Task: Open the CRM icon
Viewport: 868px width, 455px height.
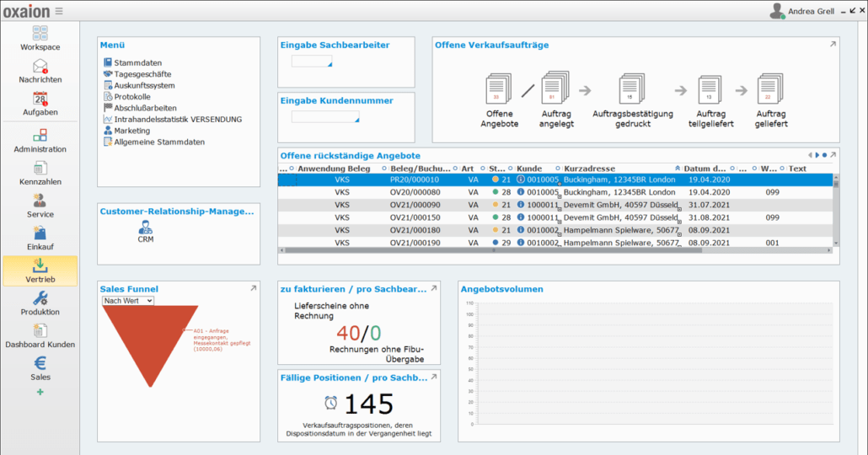Action: (x=146, y=227)
